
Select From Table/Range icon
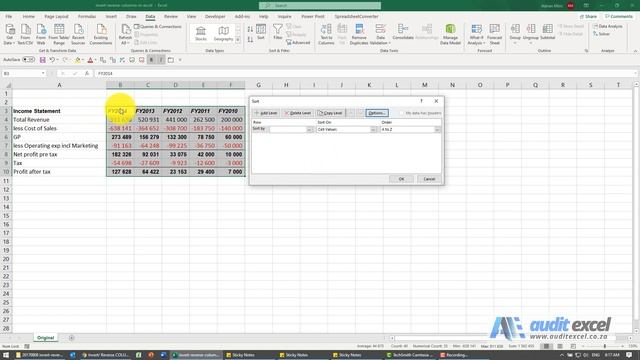(59, 34)
